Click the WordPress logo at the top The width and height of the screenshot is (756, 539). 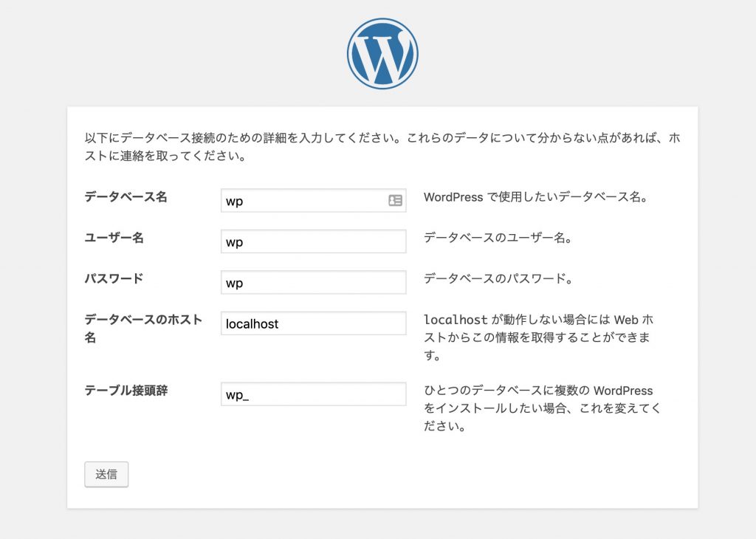[x=382, y=53]
